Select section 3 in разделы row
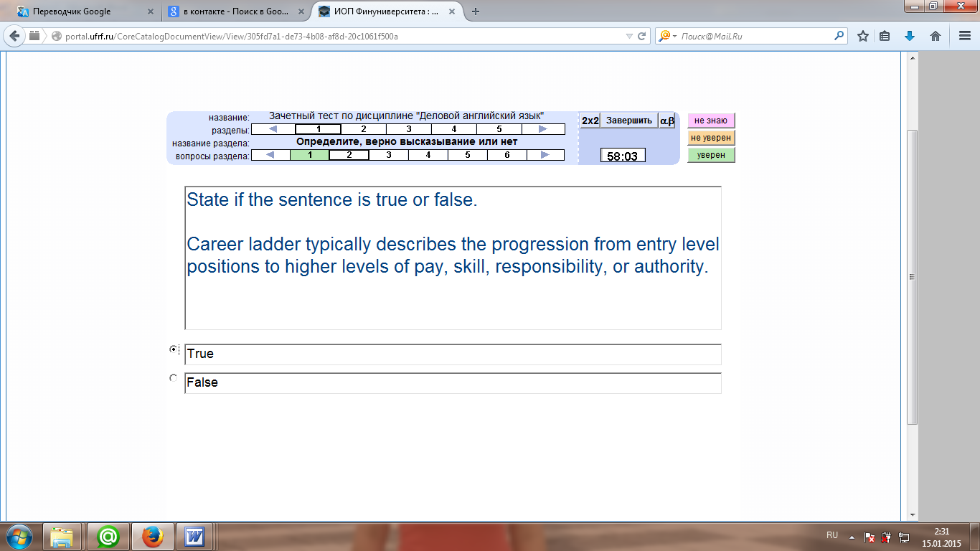The height and width of the screenshot is (551, 980). (x=409, y=129)
